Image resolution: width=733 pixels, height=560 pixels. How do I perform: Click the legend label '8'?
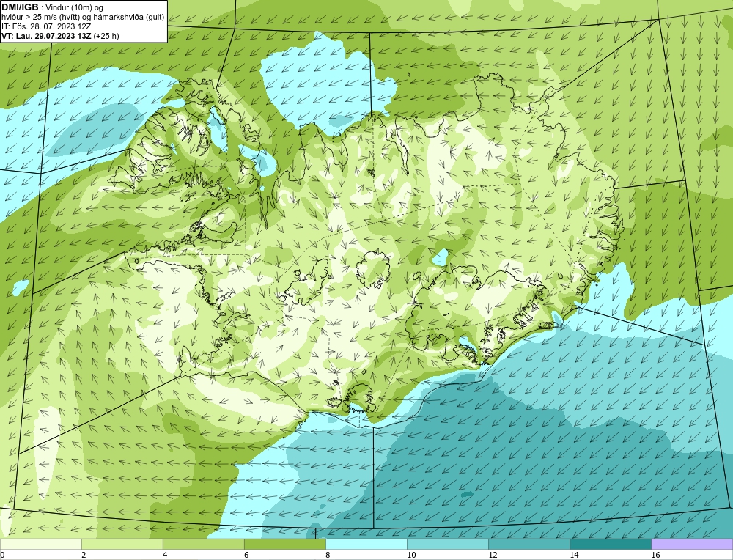328,555
